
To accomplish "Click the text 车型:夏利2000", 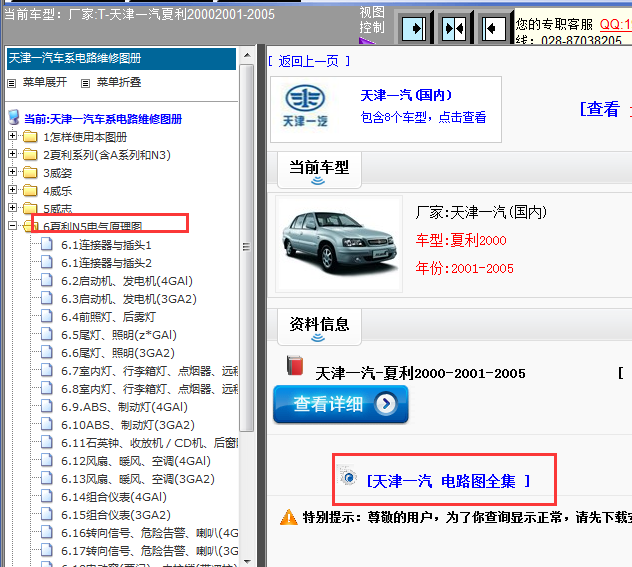I will [461, 240].
